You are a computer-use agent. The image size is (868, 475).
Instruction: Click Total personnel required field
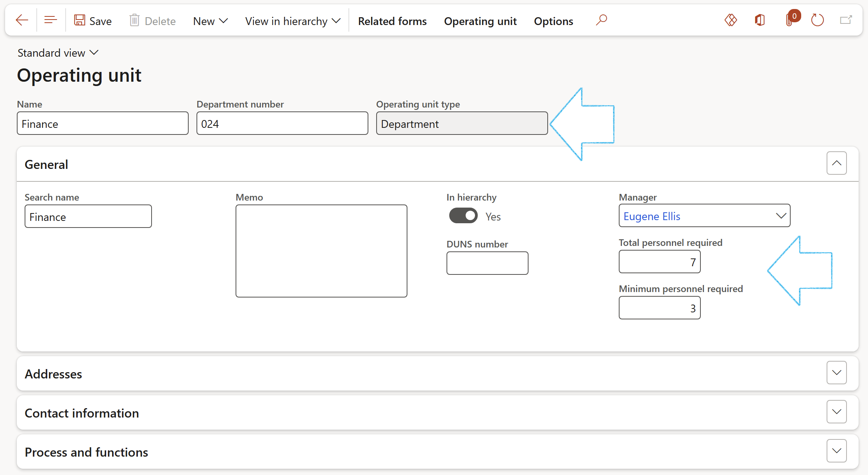[660, 262]
